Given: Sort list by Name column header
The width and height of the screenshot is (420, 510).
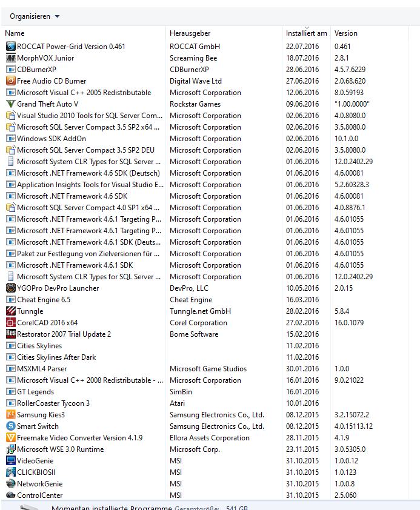Looking at the screenshot, I should [x=15, y=33].
